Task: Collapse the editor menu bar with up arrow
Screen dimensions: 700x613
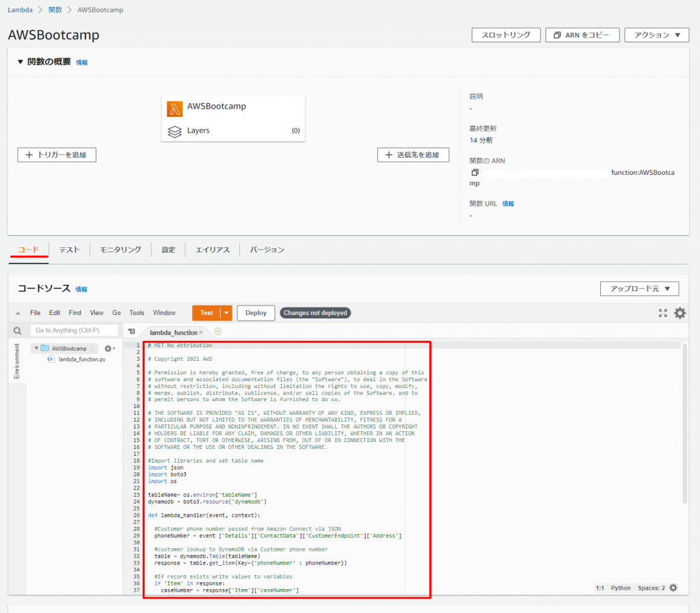Action: [x=18, y=313]
